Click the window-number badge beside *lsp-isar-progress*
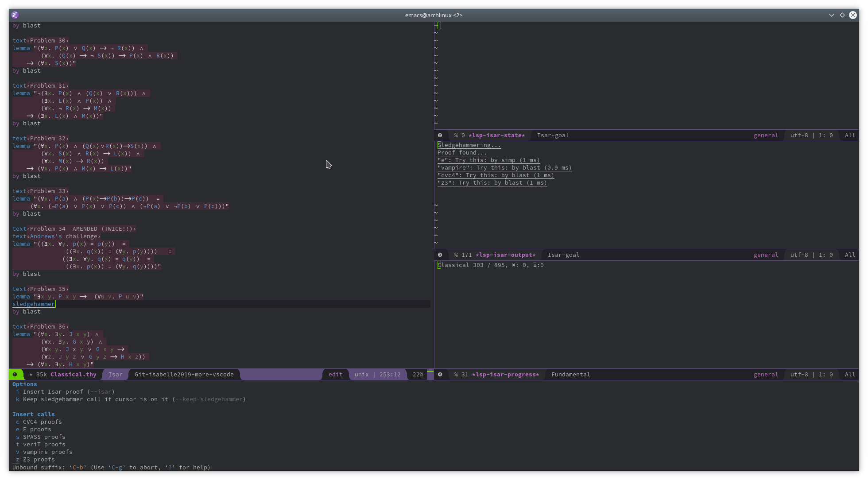 (x=440, y=375)
